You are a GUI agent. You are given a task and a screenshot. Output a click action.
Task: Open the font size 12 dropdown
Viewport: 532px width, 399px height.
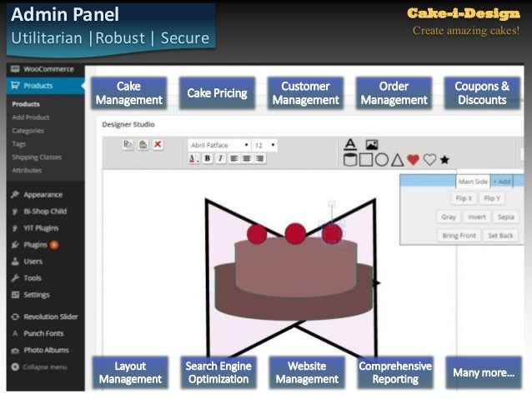click(264, 145)
